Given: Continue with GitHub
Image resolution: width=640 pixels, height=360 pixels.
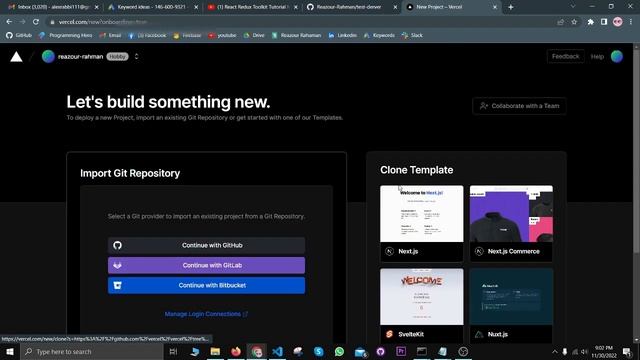Looking at the screenshot, I should point(206,245).
